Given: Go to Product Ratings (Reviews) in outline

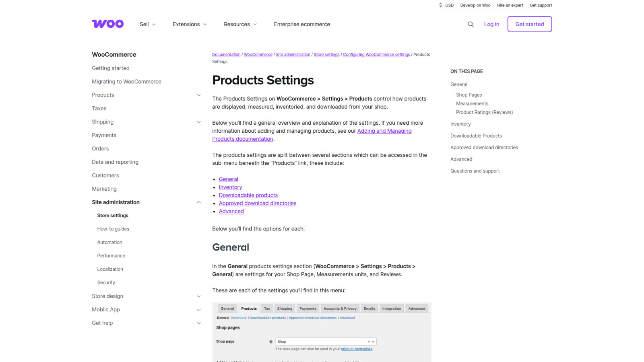Looking at the screenshot, I should point(484,112).
